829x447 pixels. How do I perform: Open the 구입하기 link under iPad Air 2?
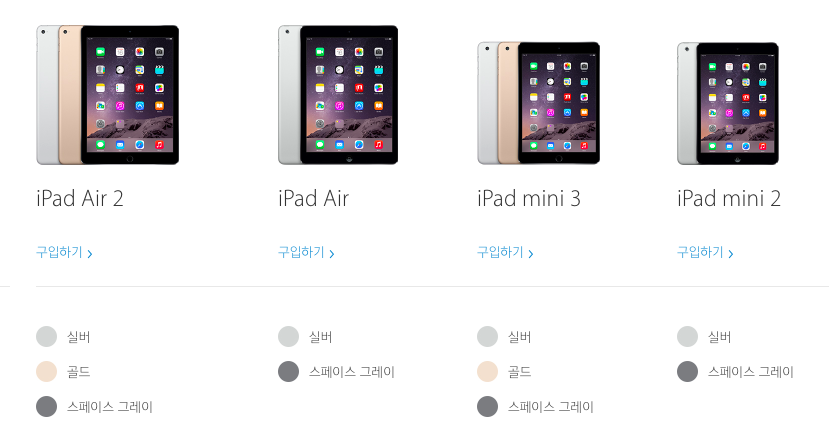click(x=64, y=252)
